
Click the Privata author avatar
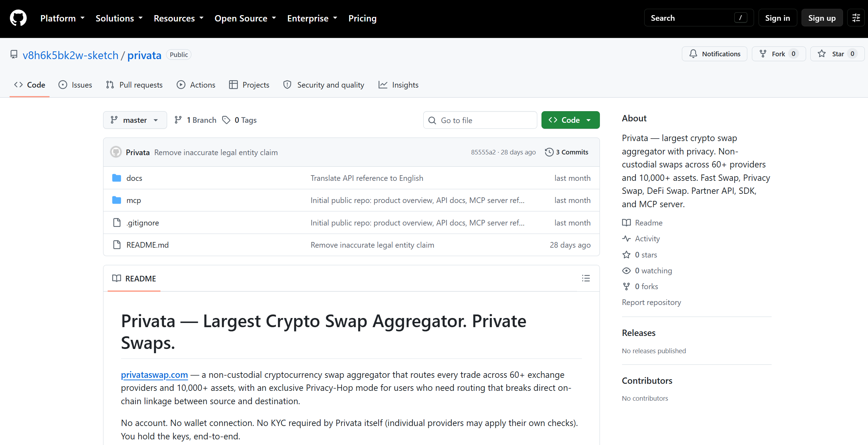(x=116, y=152)
